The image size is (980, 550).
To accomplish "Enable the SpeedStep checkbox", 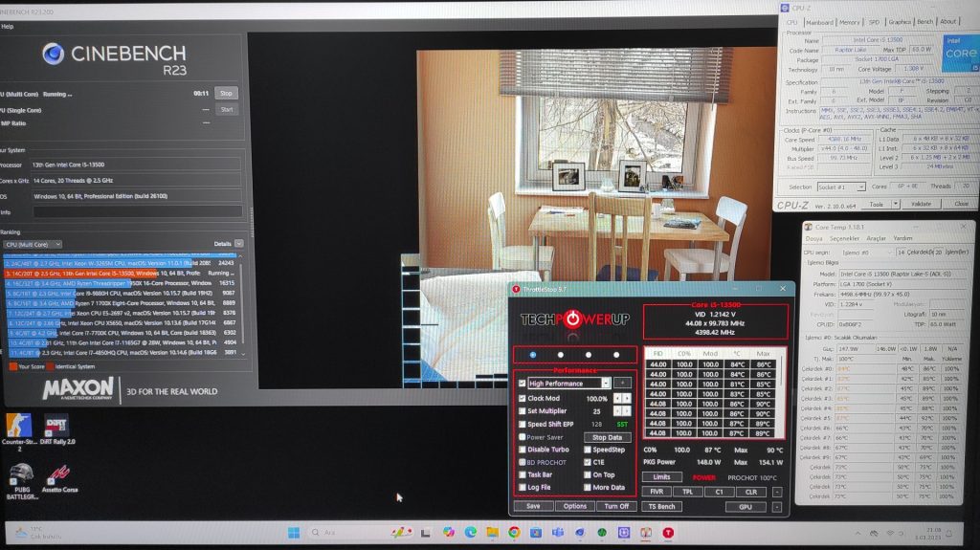I will (588, 450).
